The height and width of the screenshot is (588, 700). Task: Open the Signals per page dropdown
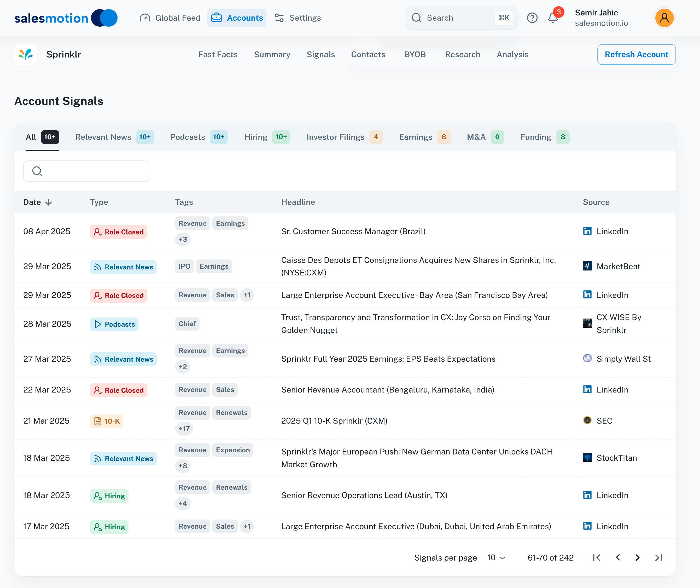pos(496,558)
